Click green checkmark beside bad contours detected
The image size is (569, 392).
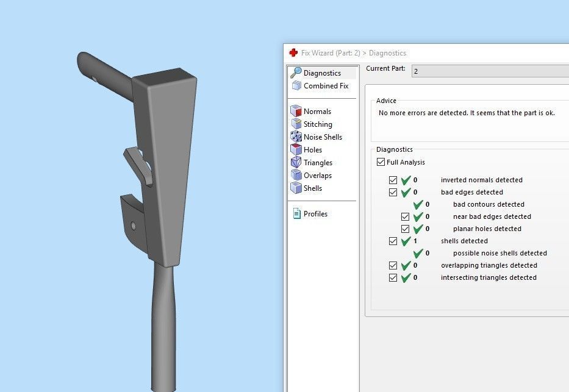pos(418,204)
